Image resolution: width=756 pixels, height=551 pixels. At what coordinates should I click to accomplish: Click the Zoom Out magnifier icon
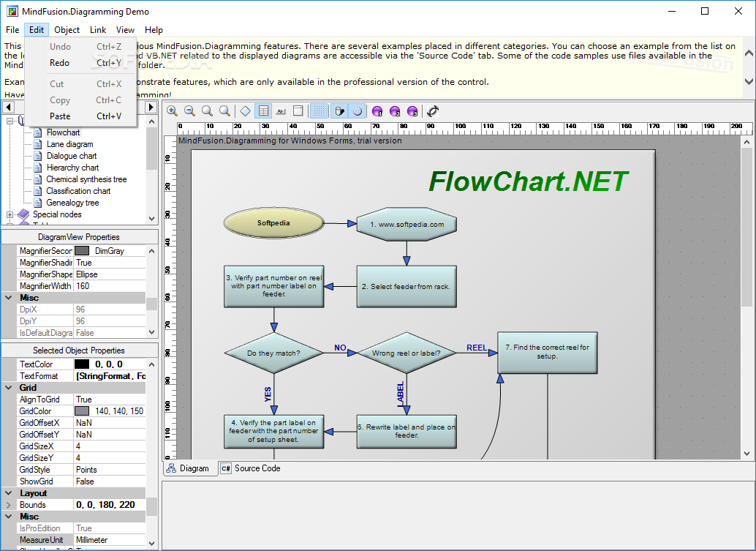tap(189, 111)
